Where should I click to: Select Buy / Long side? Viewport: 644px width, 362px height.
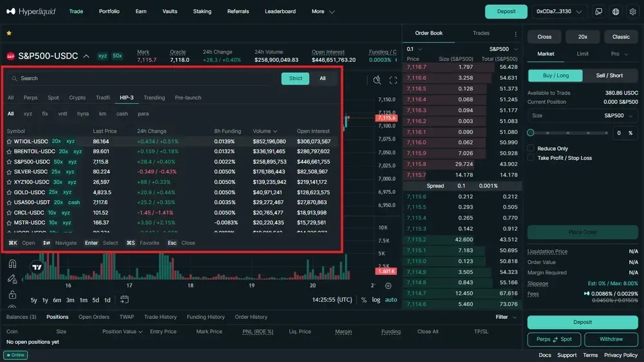tap(555, 75)
